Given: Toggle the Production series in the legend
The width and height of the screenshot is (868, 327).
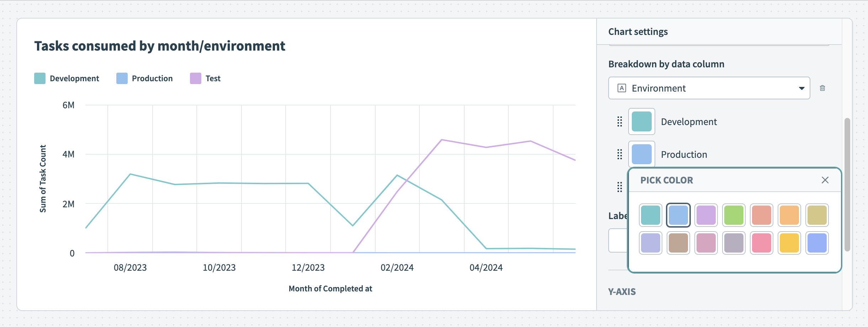Looking at the screenshot, I should click(x=144, y=78).
